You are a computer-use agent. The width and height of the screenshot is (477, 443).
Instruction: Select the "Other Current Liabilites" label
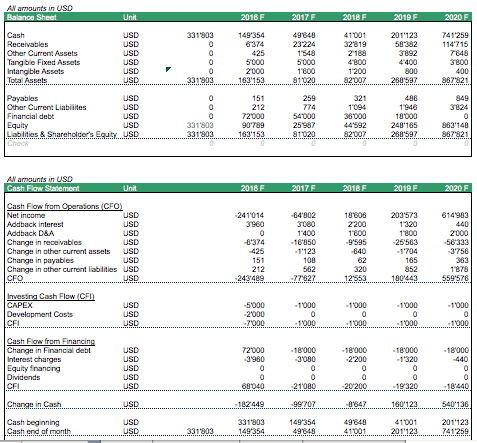(47, 107)
